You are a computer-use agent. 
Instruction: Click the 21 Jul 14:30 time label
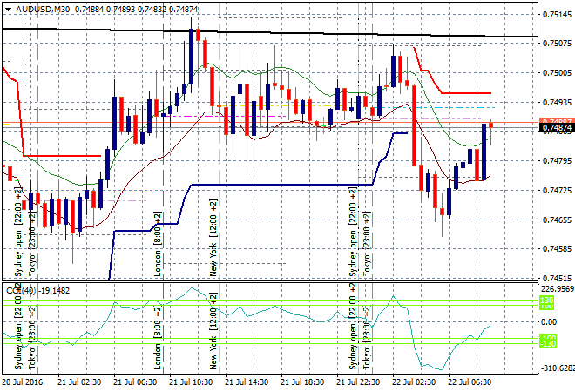coord(247,382)
